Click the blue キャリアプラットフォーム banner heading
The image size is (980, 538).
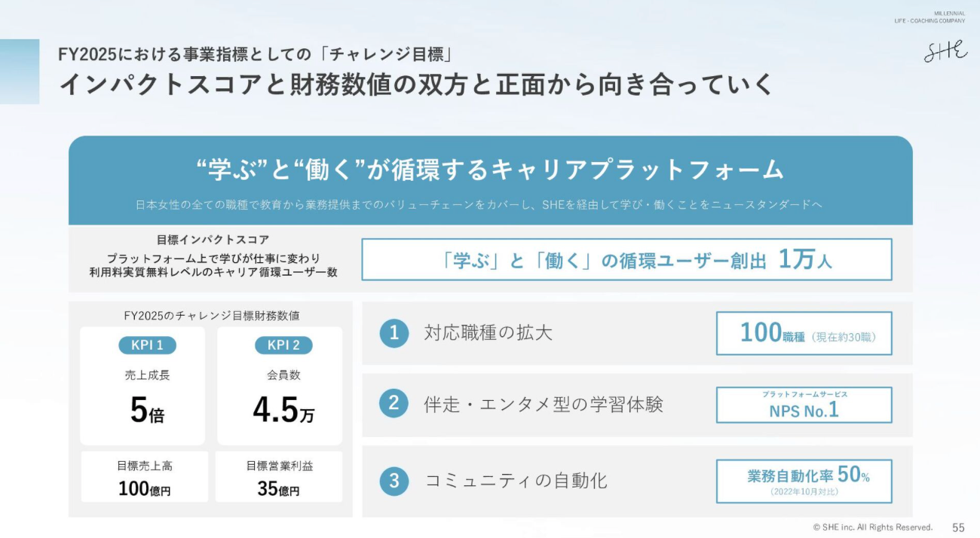click(490, 170)
